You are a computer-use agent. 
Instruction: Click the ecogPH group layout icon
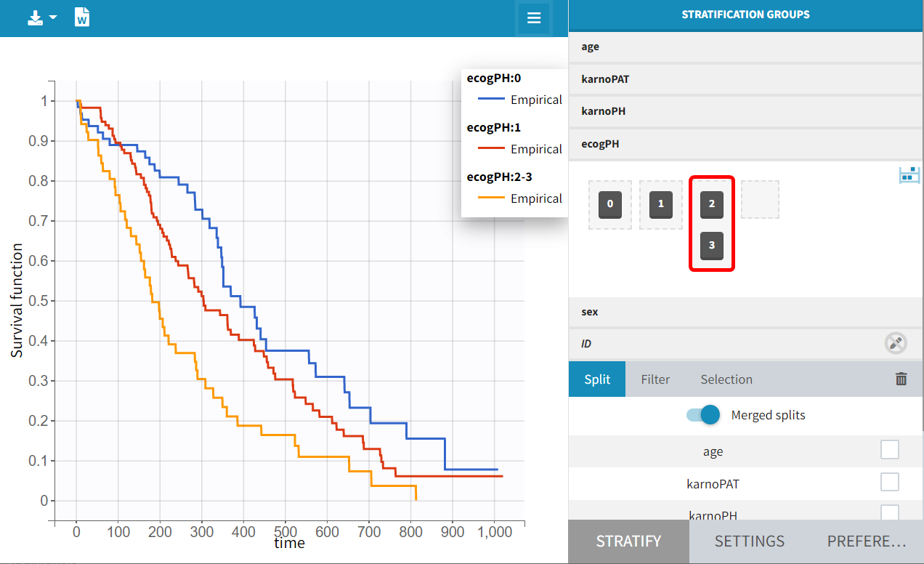909,174
